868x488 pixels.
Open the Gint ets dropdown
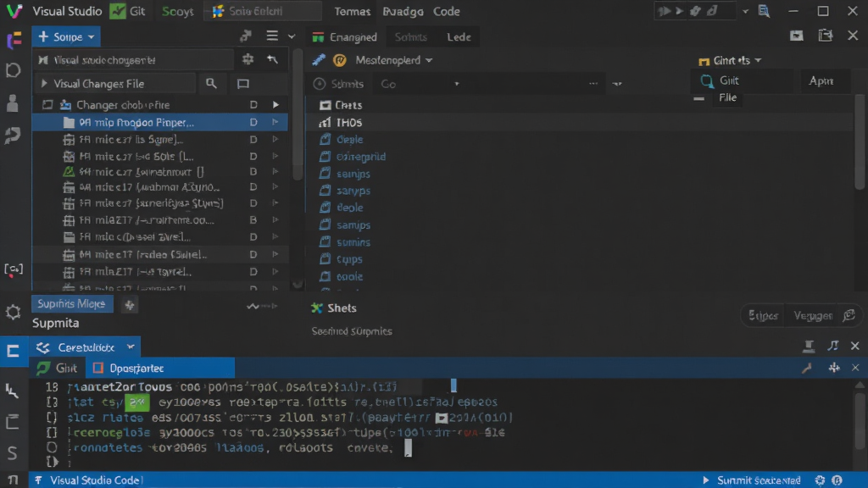731,60
